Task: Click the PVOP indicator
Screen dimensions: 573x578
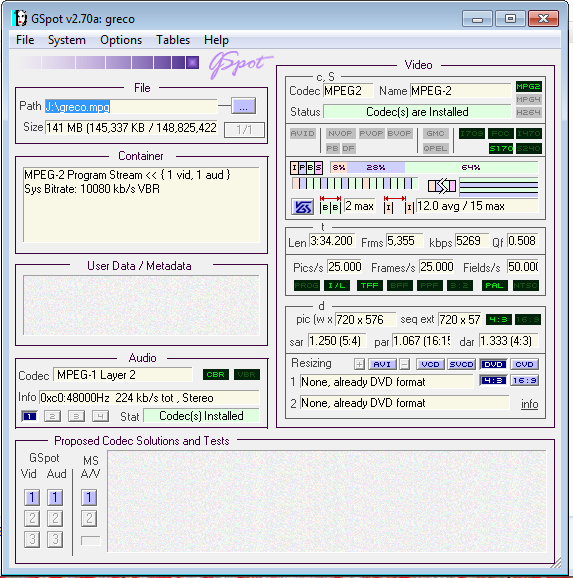Action: pyautogui.click(x=371, y=133)
